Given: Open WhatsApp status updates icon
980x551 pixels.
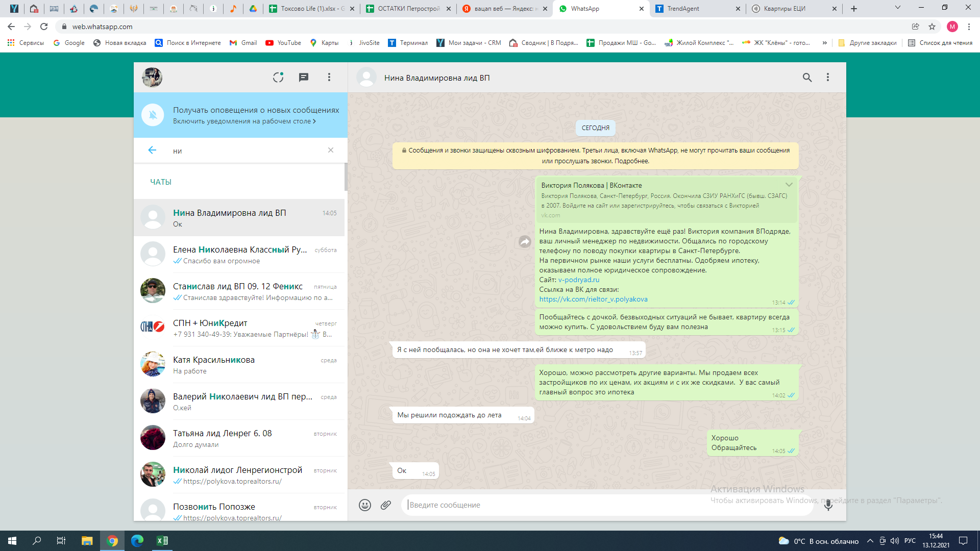Looking at the screenshot, I should pos(278,77).
